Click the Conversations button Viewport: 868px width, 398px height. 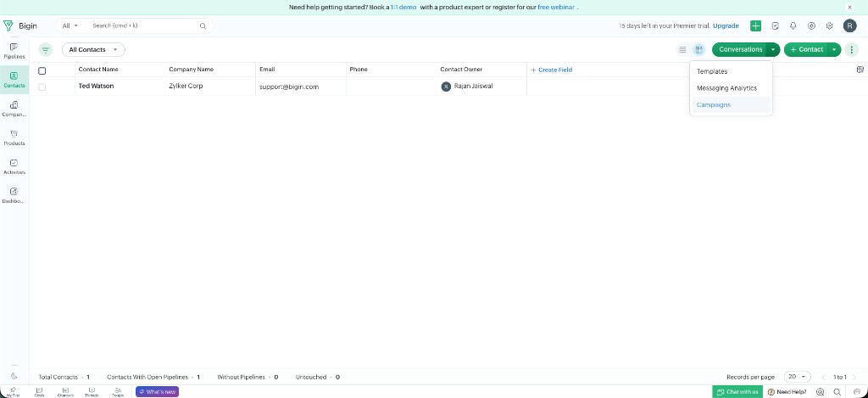740,50
